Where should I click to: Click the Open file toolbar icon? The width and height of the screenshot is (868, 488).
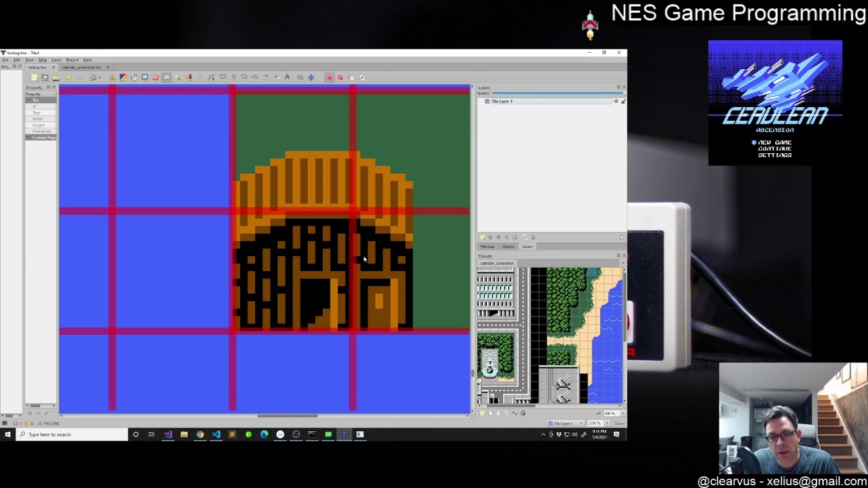pos(45,77)
